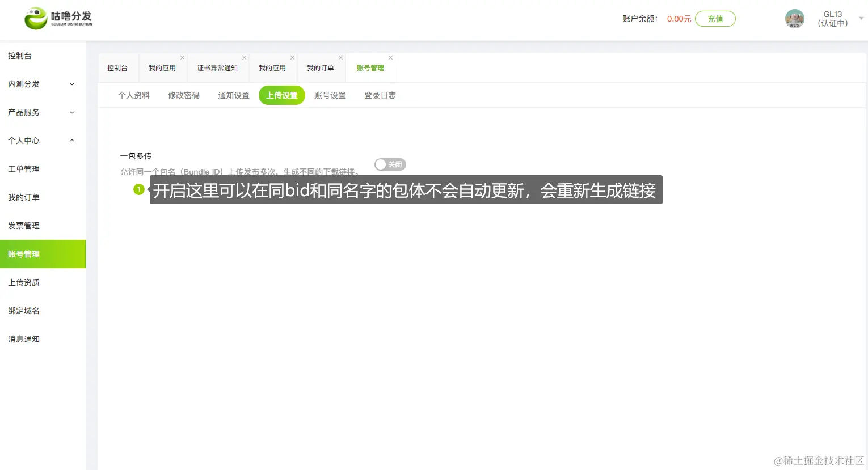The height and width of the screenshot is (470, 868).
Task: Open the 登录日志 tab
Action: 380,95
